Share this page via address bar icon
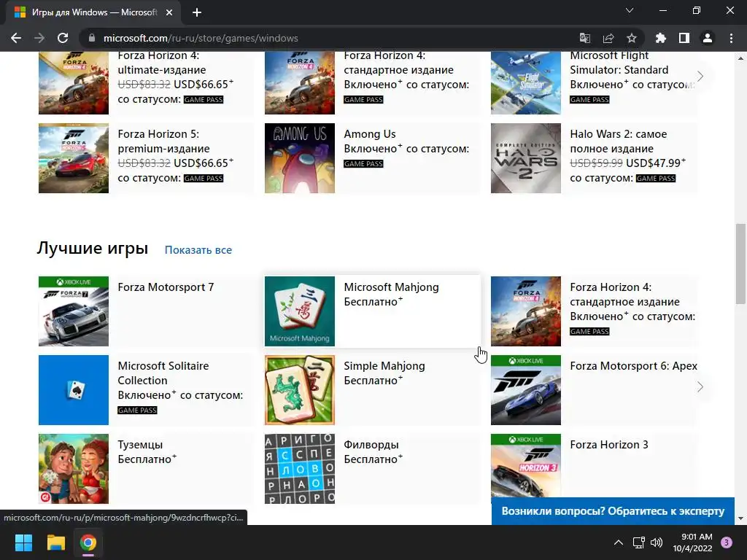 coord(608,38)
